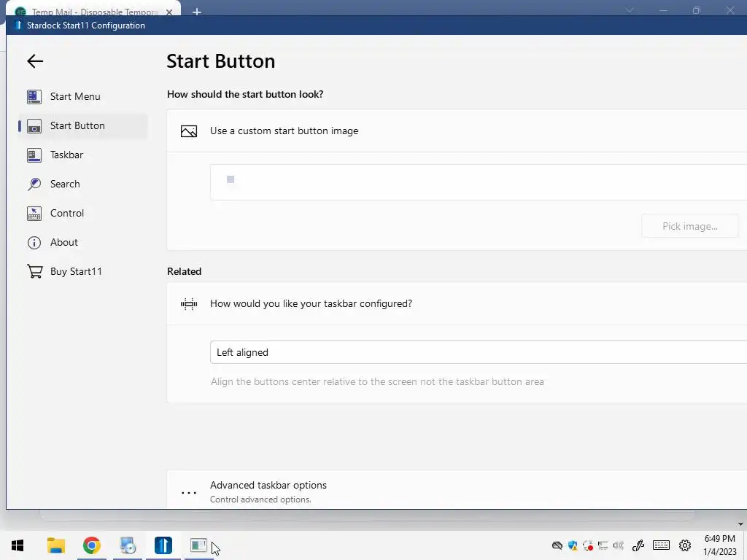Go back using the arrow icon

(x=35, y=61)
